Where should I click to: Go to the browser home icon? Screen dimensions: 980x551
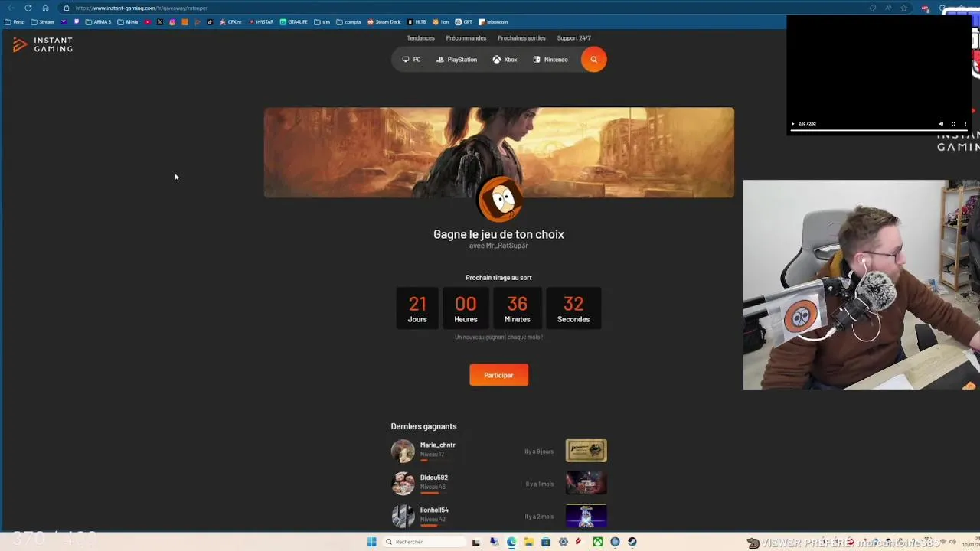click(45, 8)
